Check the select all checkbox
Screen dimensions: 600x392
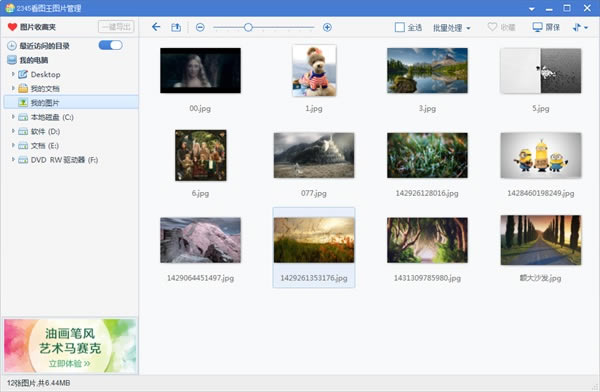tap(399, 27)
